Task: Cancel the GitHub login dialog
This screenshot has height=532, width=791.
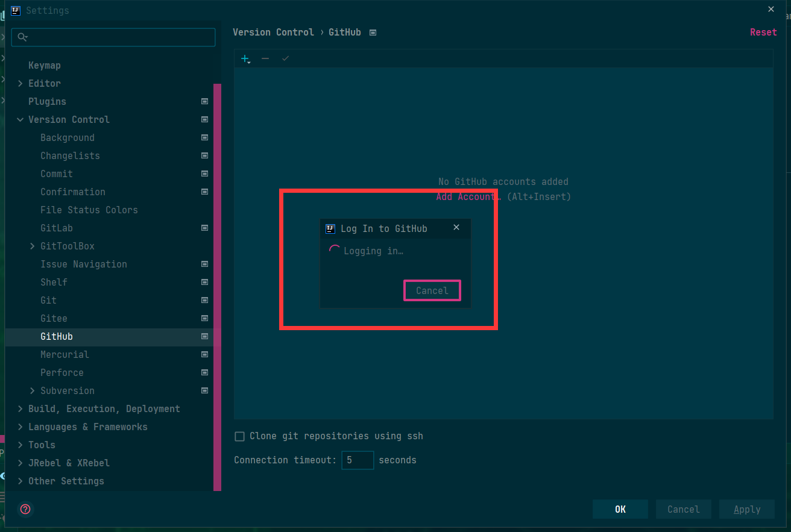Action: (x=432, y=290)
